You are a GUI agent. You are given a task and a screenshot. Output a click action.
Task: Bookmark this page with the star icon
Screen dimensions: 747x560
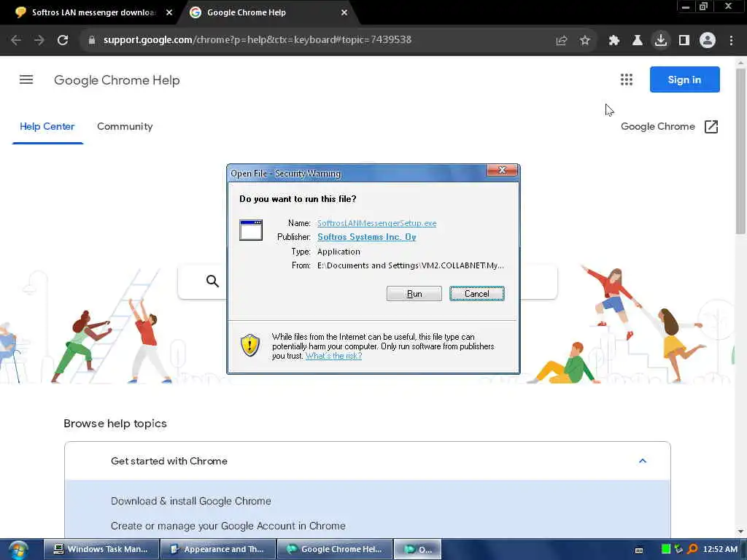coord(585,41)
